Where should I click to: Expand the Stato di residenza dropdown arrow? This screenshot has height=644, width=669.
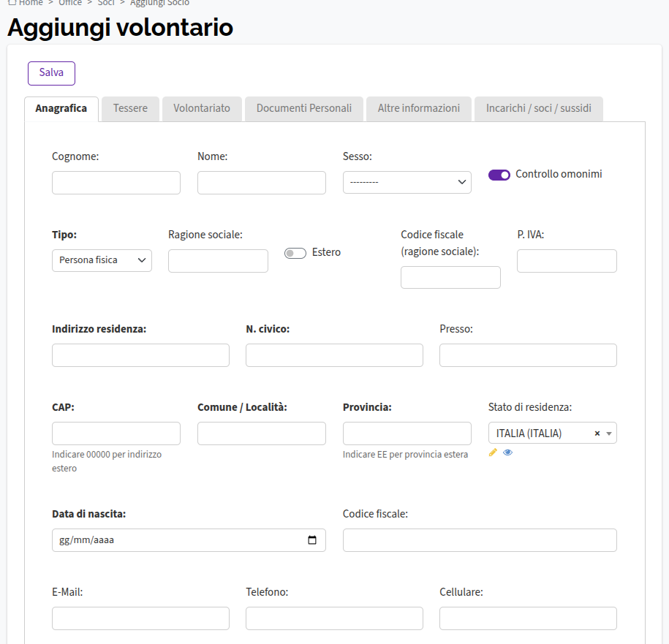pyautogui.click(x=609, y=433)
